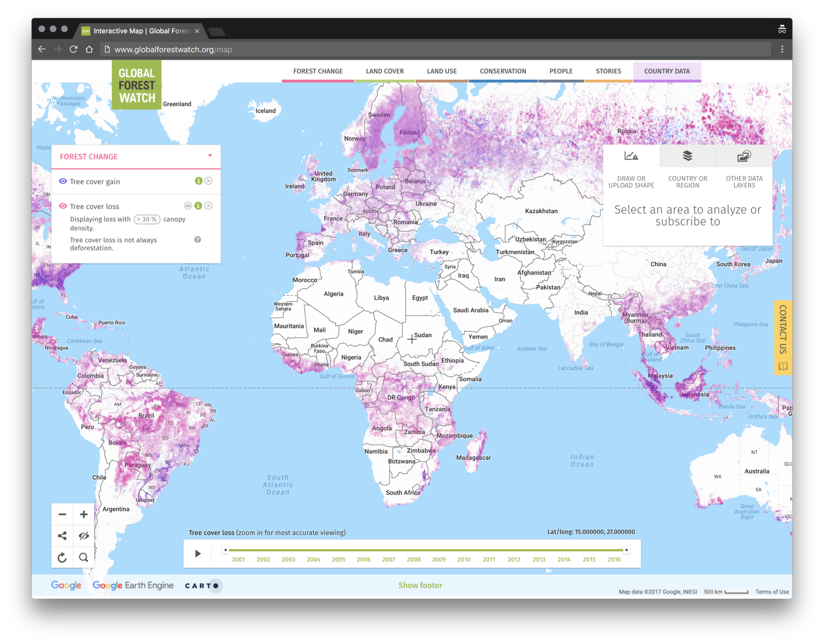This screenshot has width=824, height=644.
Task: Open the Contact Us side tab
Action: coord(783,337)
